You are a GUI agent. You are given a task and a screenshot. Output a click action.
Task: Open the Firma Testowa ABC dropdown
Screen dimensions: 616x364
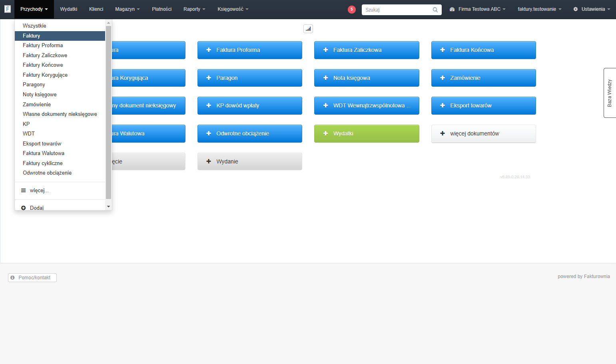[x=478, y=9]
